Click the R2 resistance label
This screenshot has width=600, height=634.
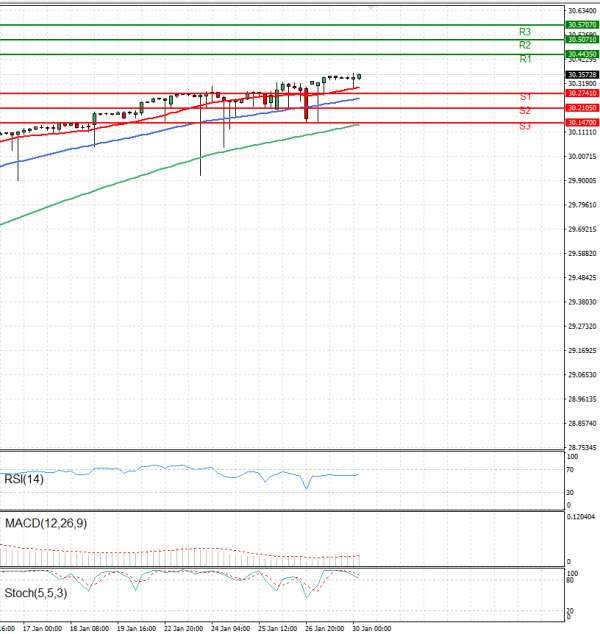pos(525,45)
